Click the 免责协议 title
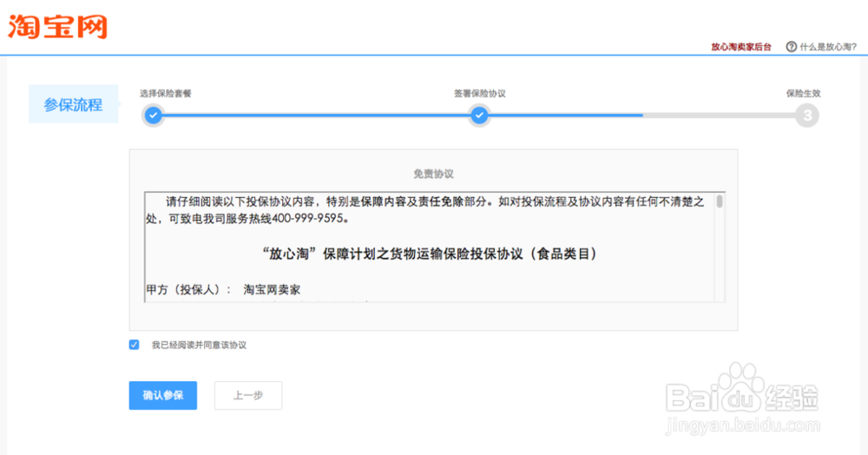 click(x=433, y=174)
